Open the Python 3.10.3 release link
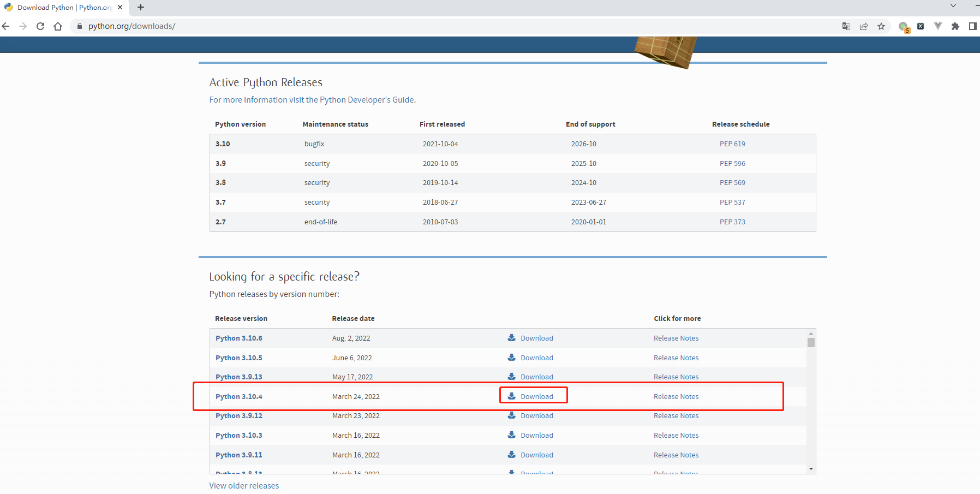980x494 pixels. (239, 436)
